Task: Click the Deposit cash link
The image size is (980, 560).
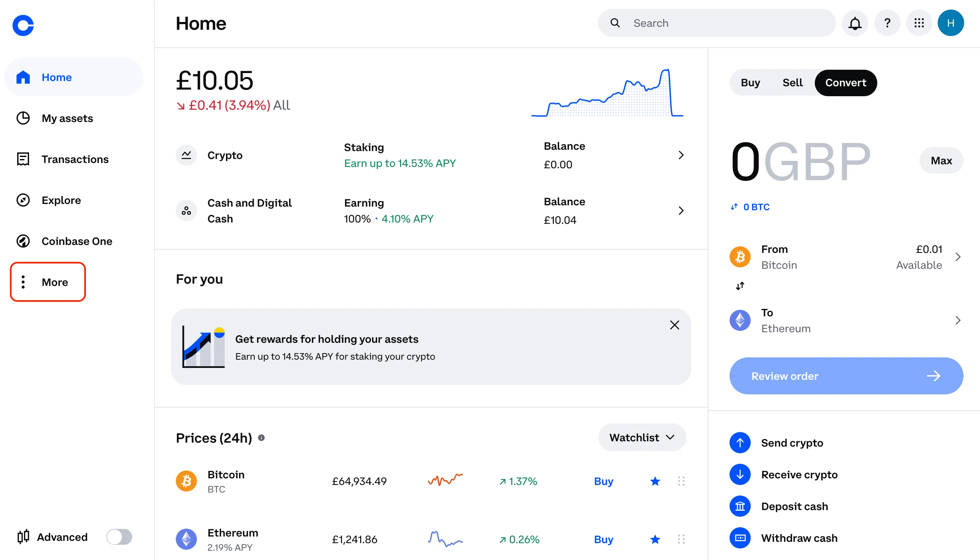Action: pos(794,506)
